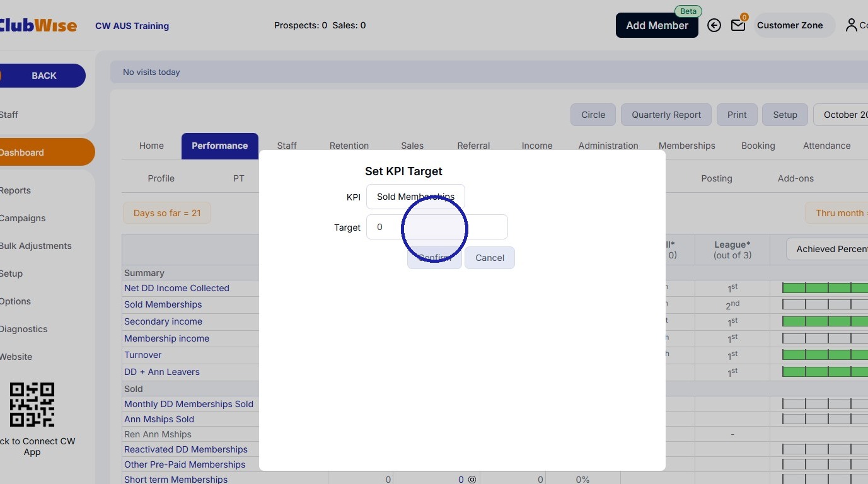Select the Profile sub-tab
Image resolution: width=868 pixels, height=484 pixels.
(161, 178)
